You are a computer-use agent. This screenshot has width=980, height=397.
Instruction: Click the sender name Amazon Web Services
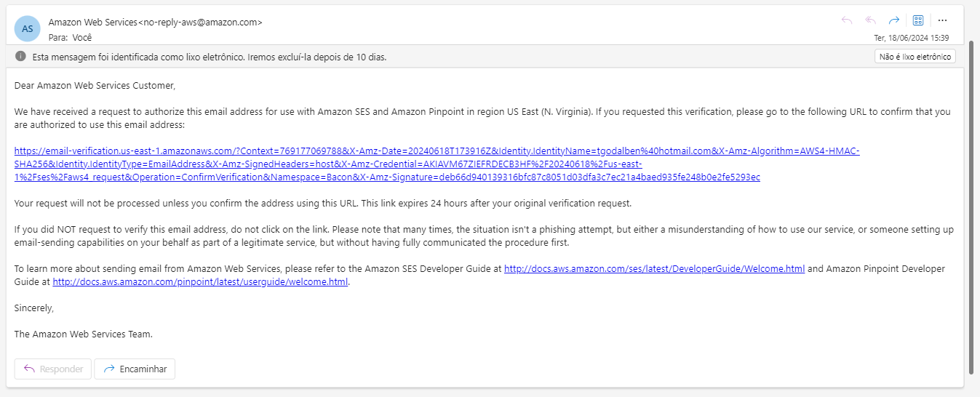[92, 23]
